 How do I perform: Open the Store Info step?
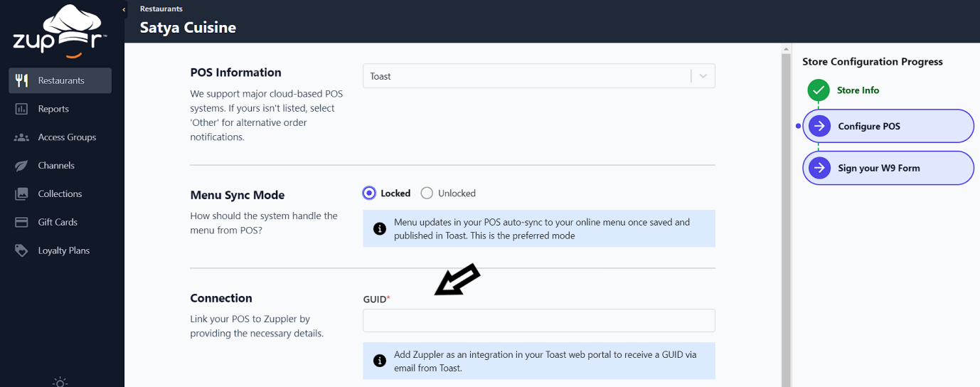(858, 90)
